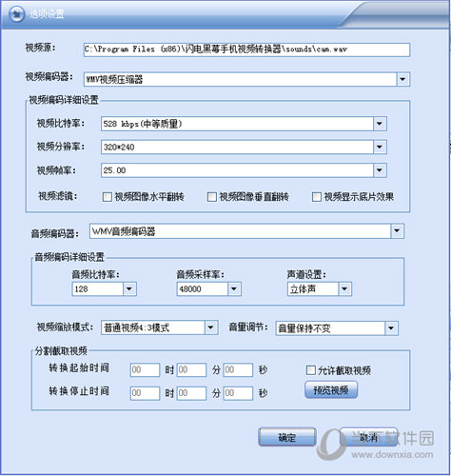This screenshot has height=476, width=451.
Task: Open the 视频缩放模式 dropdown arrow
Action: (211, 327)
